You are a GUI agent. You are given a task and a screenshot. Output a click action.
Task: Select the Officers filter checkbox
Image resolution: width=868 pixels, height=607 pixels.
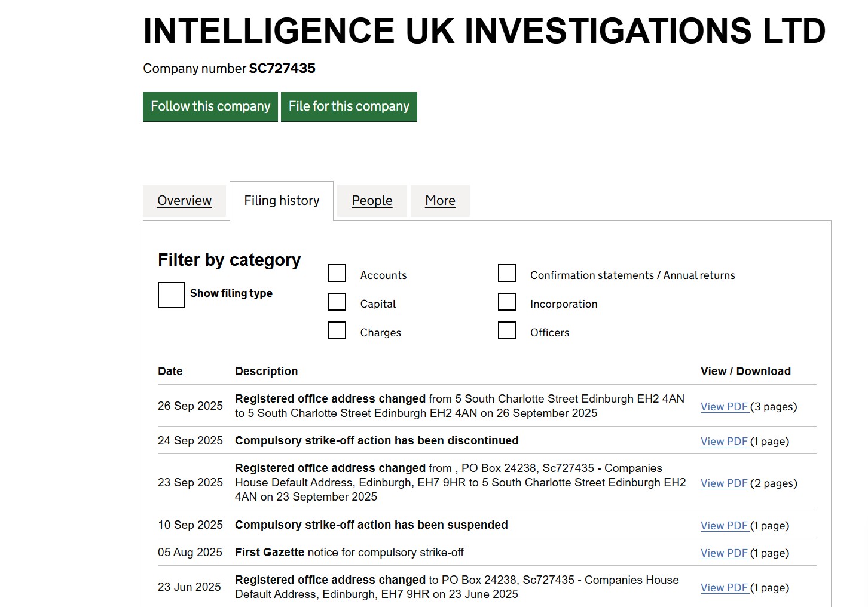(506, 330)
